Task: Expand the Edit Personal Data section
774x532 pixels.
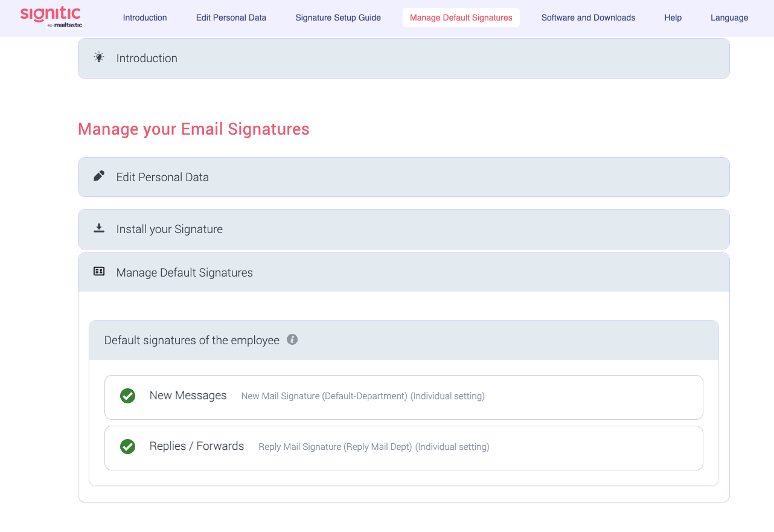Action: click(403, 178)
